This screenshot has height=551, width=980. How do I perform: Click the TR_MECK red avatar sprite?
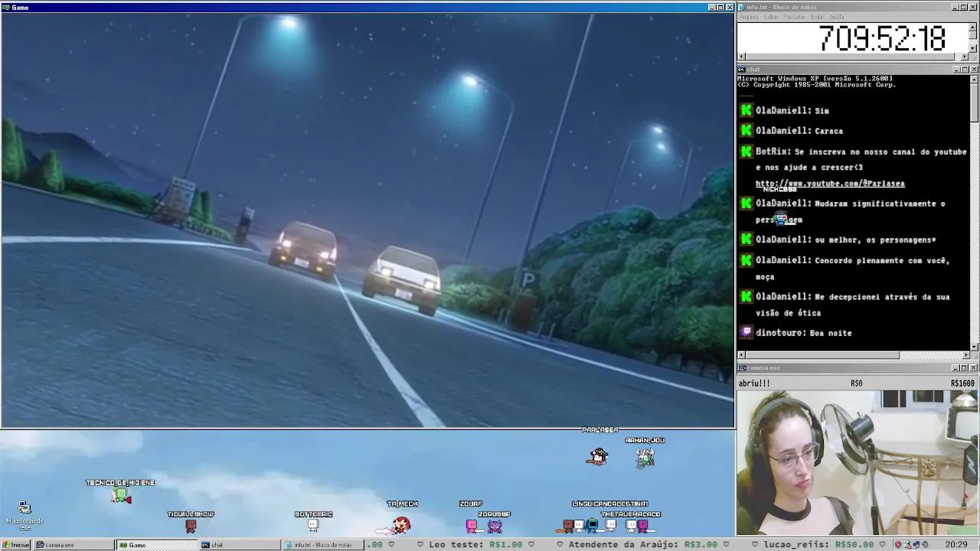coord(401,524)
